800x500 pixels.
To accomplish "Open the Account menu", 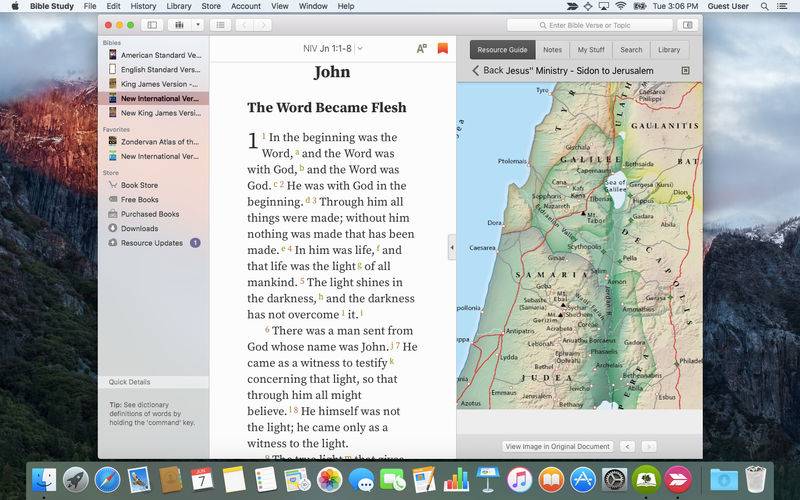I will point(245,6).
